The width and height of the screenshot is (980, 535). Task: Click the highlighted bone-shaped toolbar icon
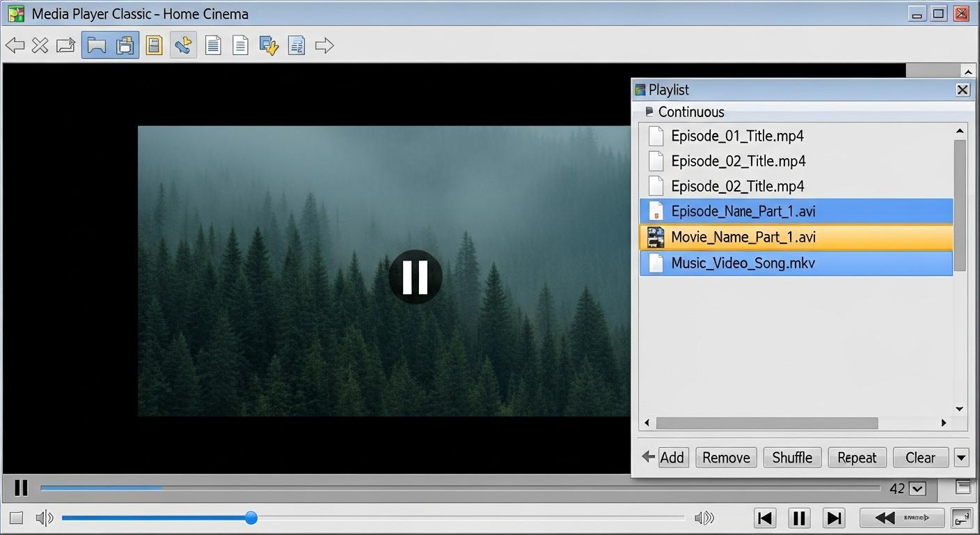tap(183, 45)
